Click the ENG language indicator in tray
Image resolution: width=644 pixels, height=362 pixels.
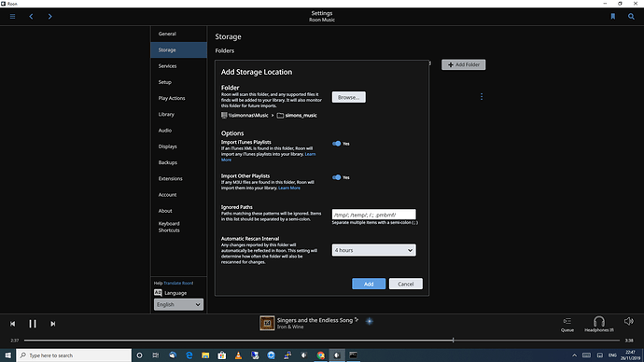tap(612, 355)
